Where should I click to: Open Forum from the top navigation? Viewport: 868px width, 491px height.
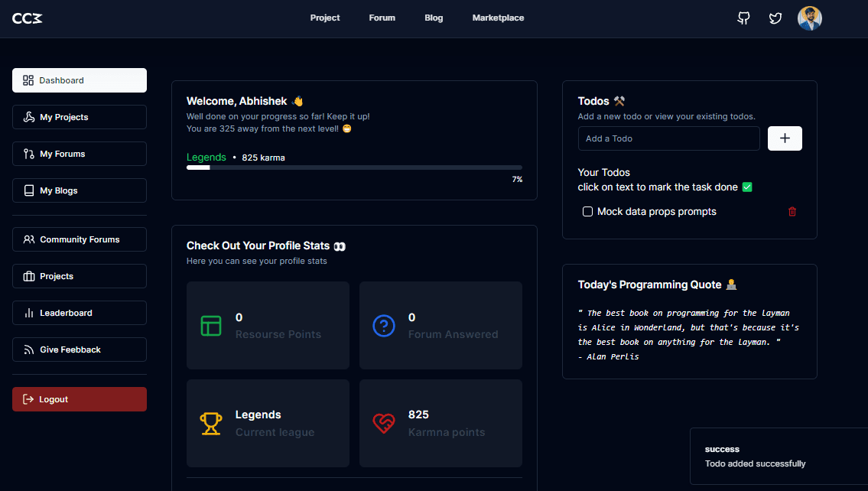point(382,18)
